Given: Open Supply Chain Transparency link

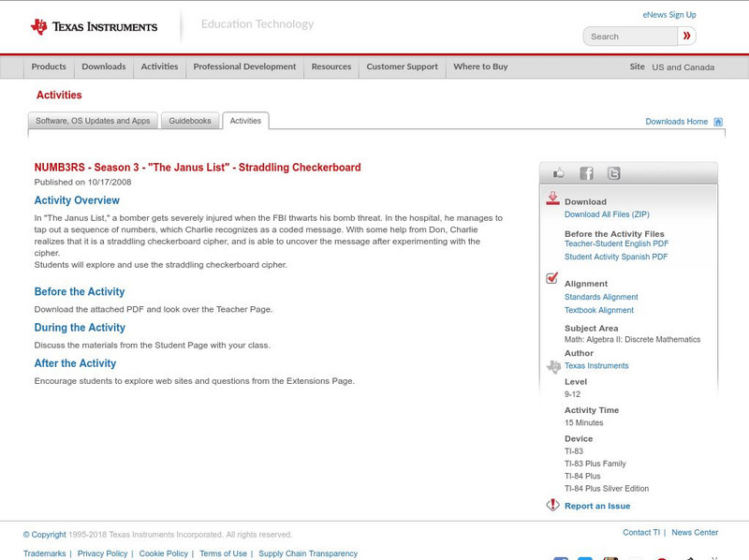Looking at the screenshot, I should 308,553.
